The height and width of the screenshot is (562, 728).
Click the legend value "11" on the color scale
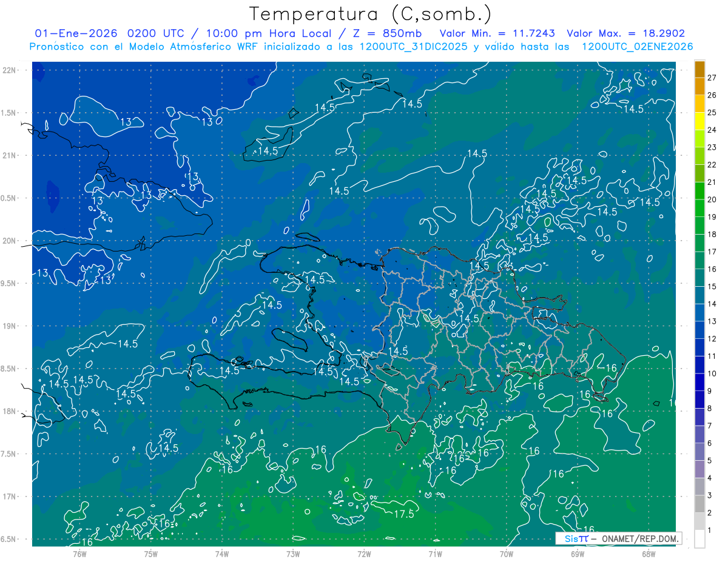click(x=712, y=356)
